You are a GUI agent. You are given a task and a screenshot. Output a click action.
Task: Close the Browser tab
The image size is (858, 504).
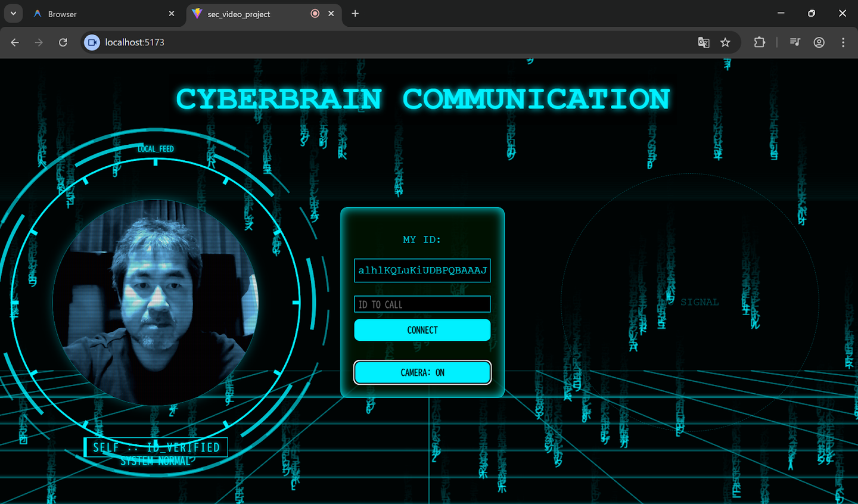tap(172, 14)
